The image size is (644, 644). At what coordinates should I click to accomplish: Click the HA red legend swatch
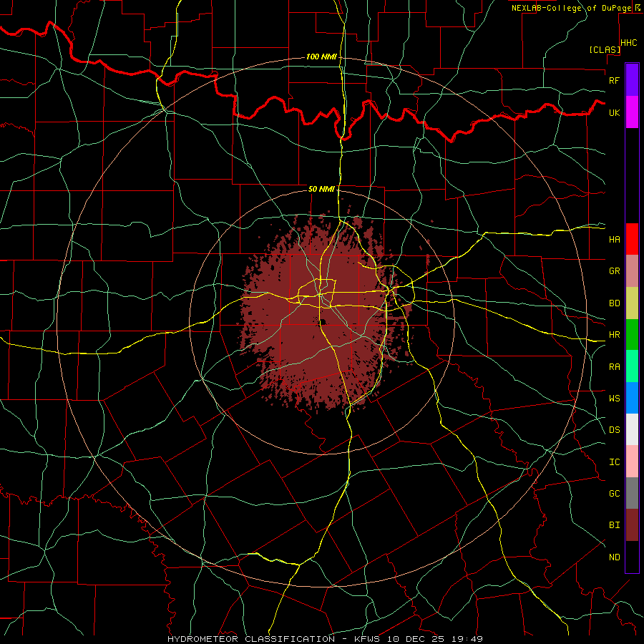[632, 239]
